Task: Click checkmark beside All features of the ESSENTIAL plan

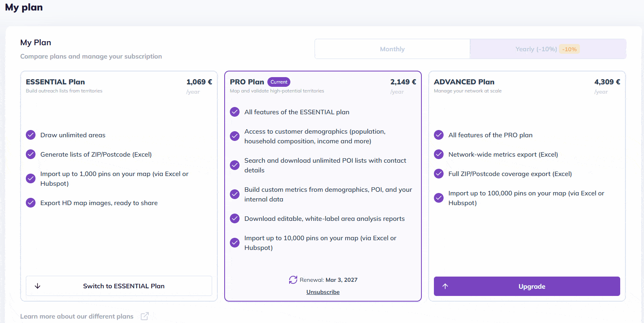Action: coord(235,112)
